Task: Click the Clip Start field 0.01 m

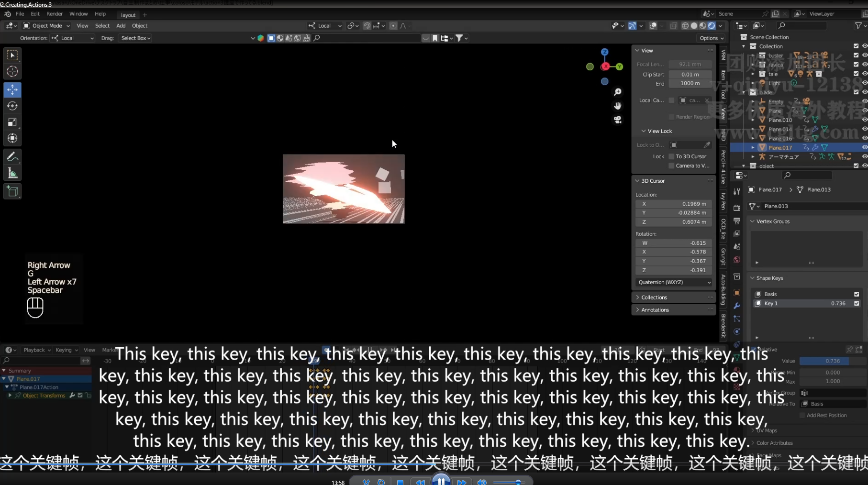Action: point(690,75)
